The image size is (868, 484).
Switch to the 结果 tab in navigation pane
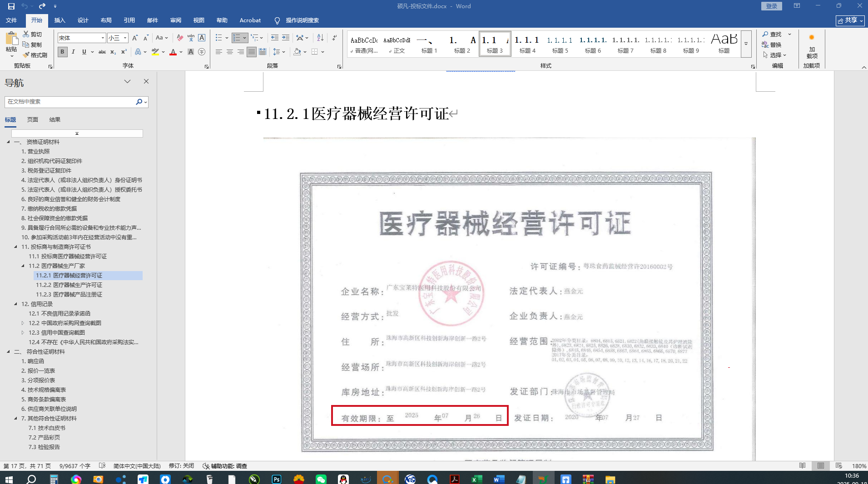point(55,120)
